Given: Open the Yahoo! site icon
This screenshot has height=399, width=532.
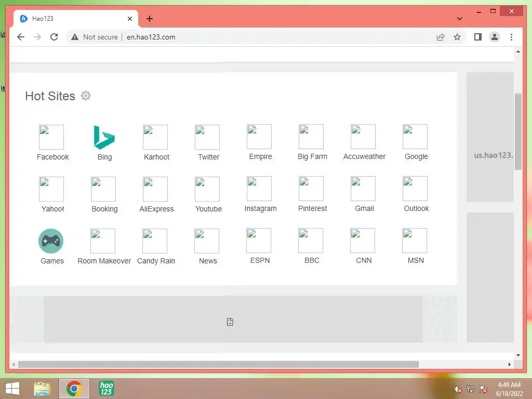Looking at the screenshot, I should (51, 189).
